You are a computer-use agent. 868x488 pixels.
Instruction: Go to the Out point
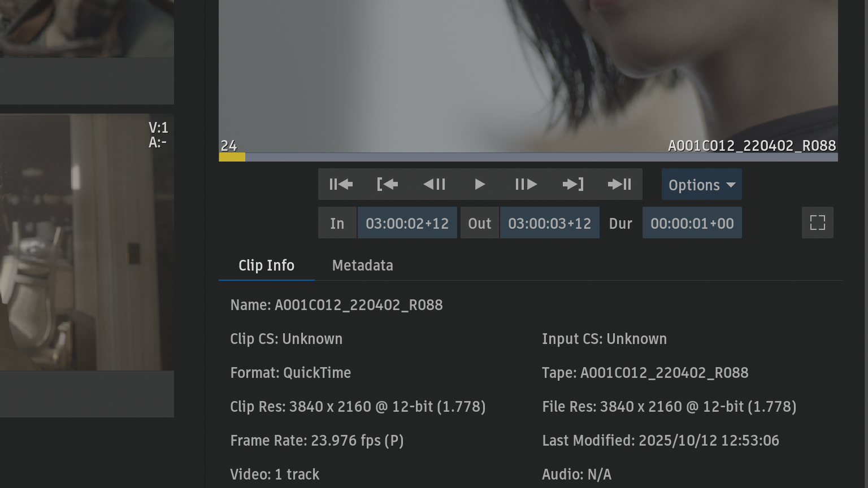pyautogui.click(x=573, y=184)
